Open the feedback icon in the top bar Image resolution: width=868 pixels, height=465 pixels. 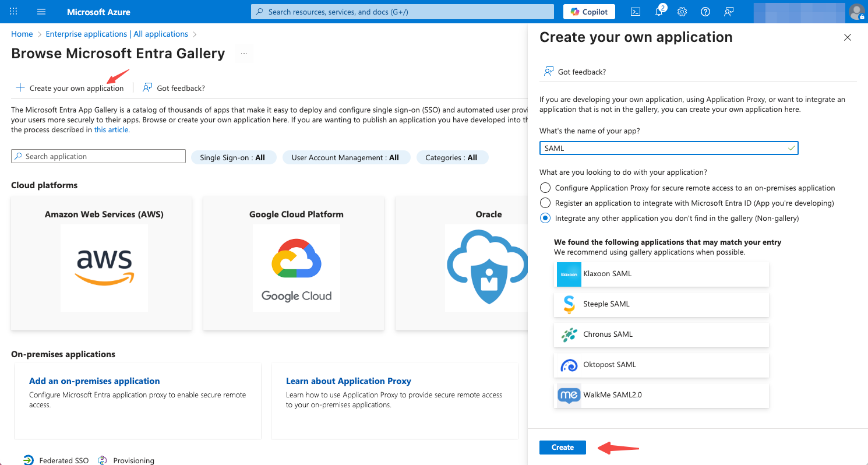(728, 11)
